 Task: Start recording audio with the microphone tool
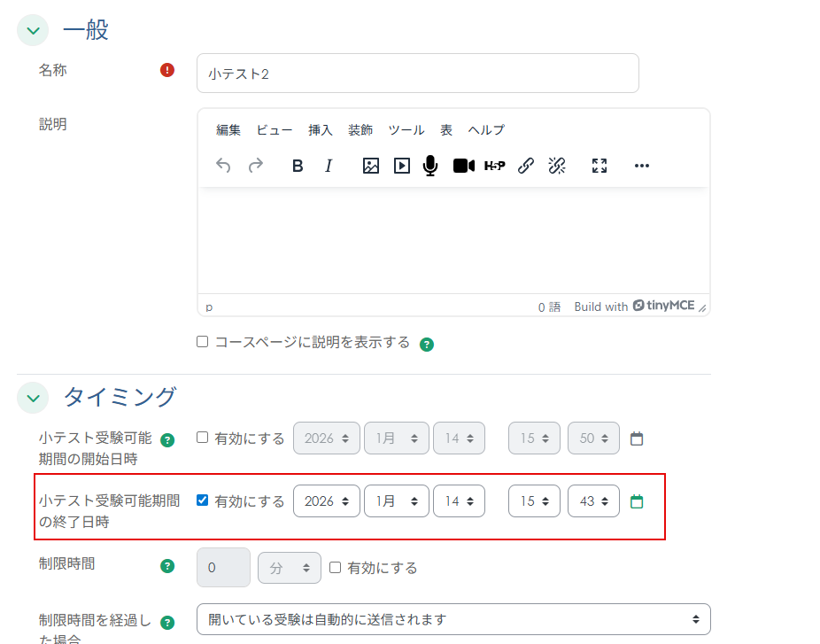click(430, 166)
